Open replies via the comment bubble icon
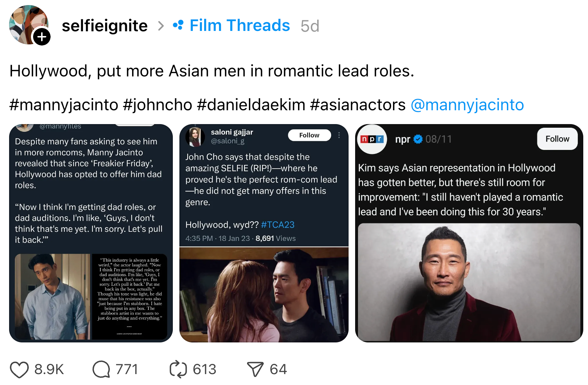 (101, 370)
